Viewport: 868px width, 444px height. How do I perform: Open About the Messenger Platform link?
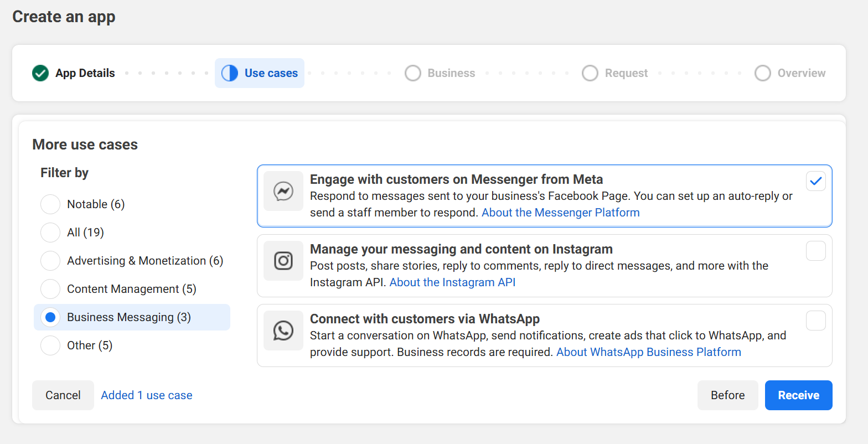560,213
